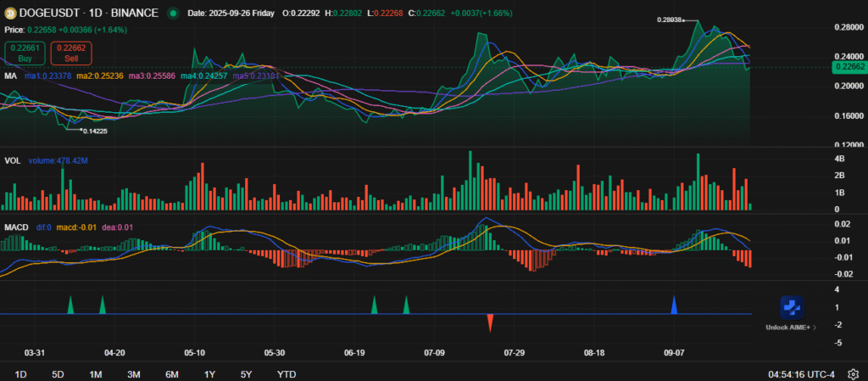
Task: Open chart settings gear icon
Action: pos(852,374)
